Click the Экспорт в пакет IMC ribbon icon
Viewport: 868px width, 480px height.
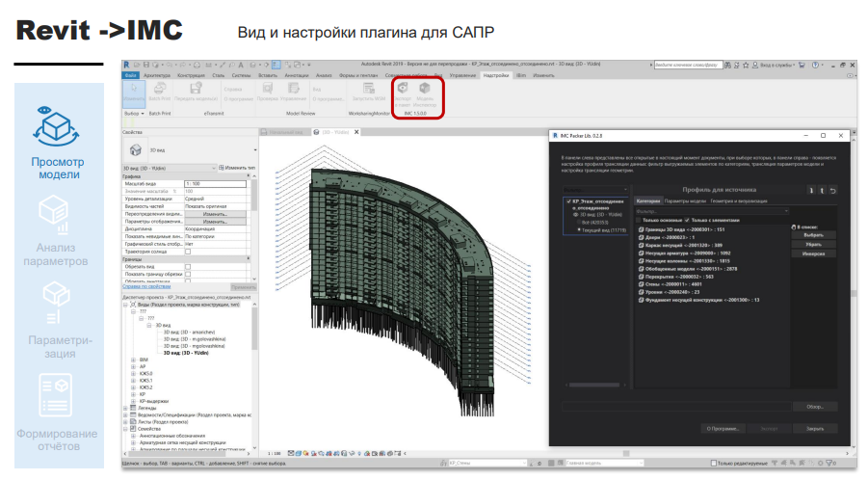click(x=403, y=89)
